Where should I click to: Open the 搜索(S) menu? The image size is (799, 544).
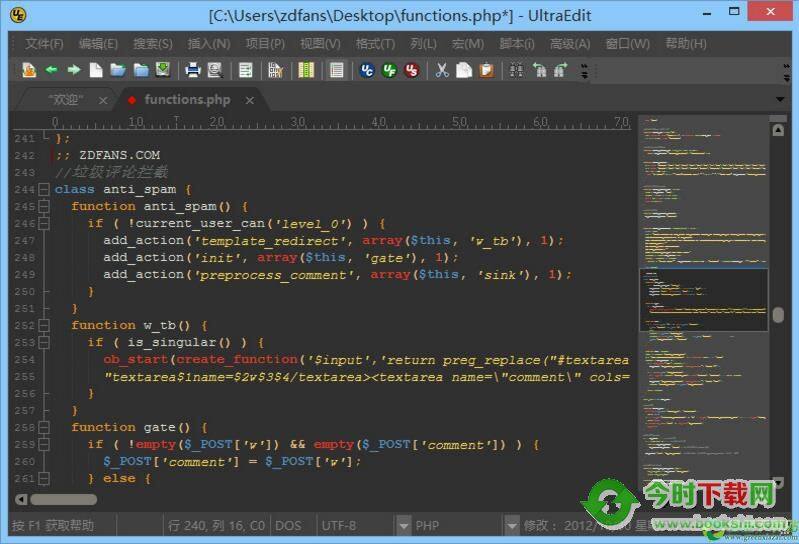tap(153, 44)
